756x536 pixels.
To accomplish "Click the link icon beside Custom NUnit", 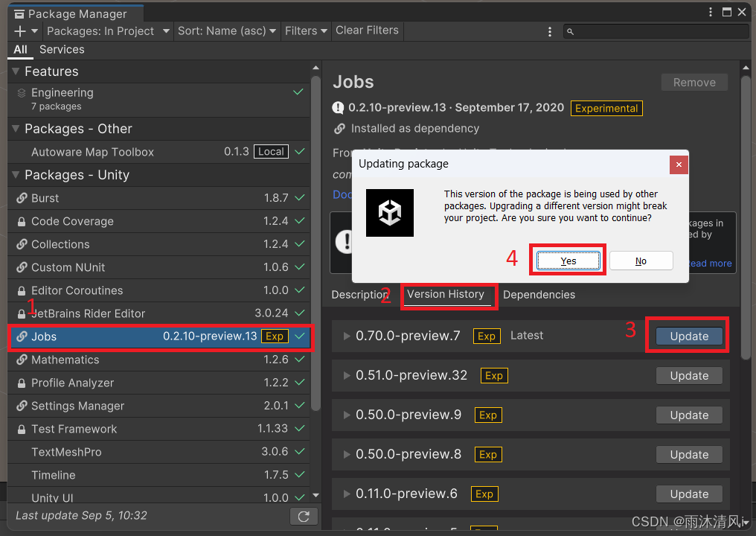I will (x=22, y=268).
